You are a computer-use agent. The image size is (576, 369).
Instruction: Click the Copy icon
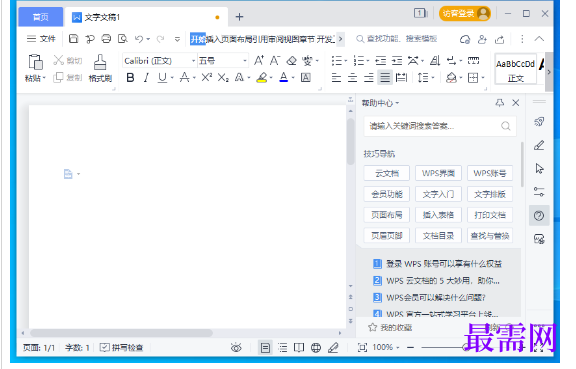pos(58,78)
